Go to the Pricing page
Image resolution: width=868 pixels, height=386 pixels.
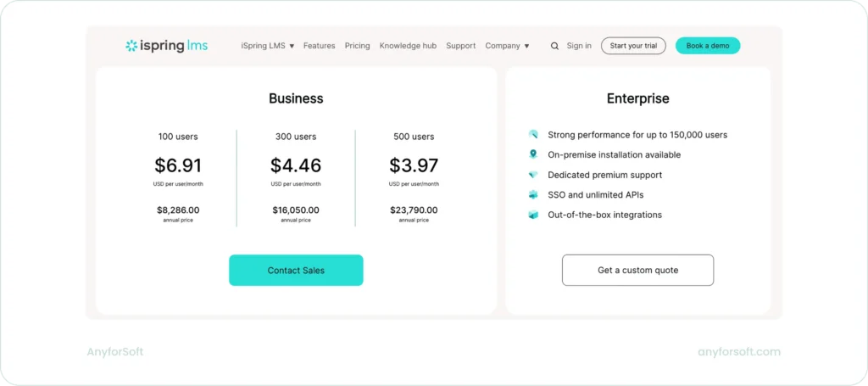pos(357,46)
